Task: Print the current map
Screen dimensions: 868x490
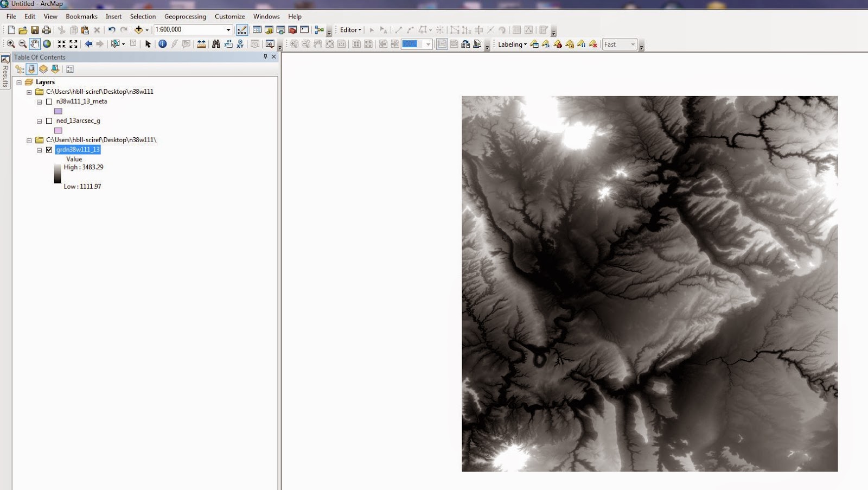Action: [x=47, y=30]
